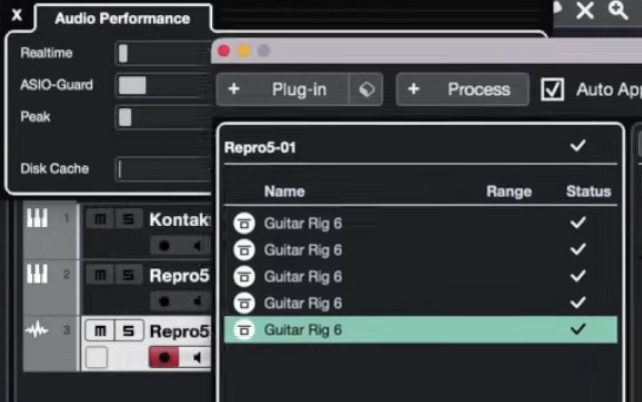Solo the Kontakt track

[x=127, y=219]
